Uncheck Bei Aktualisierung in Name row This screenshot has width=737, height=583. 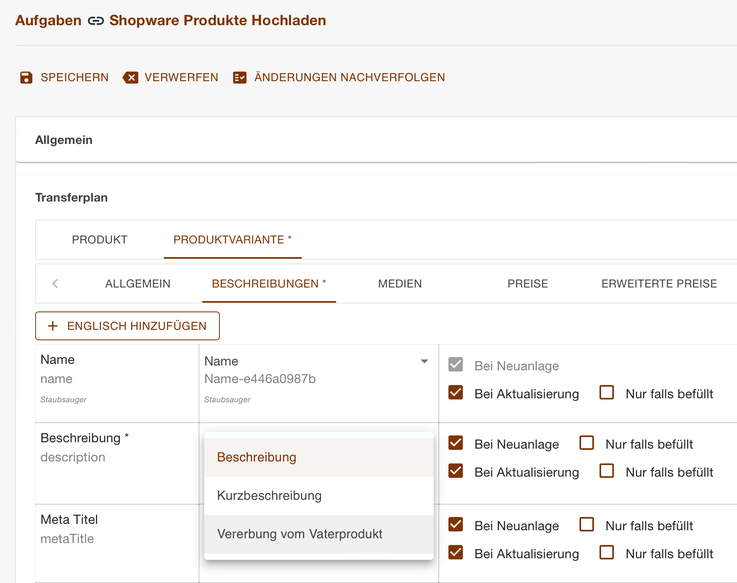455,393
